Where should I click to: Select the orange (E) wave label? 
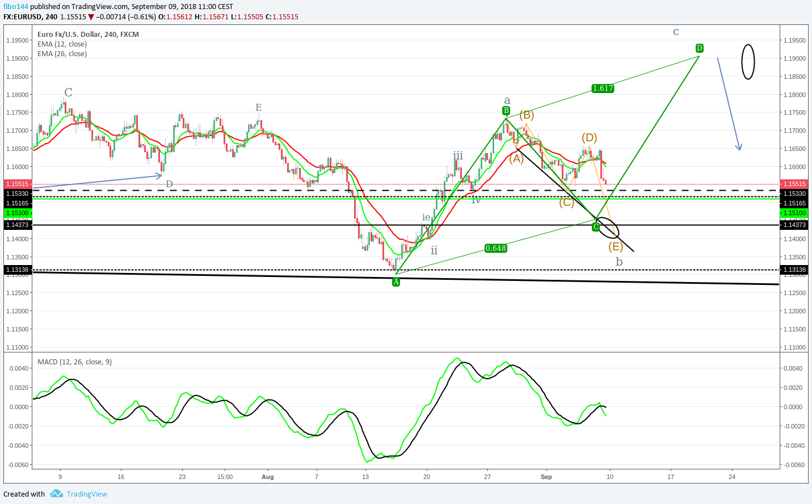coord(616,246)
